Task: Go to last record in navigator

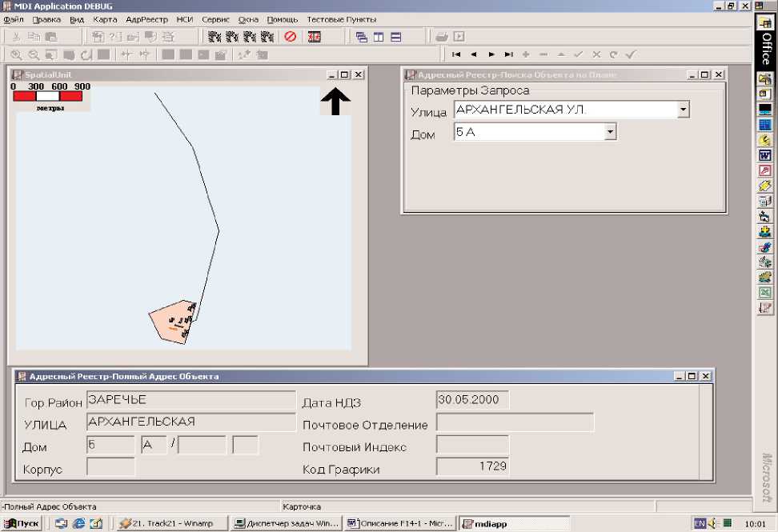Action: point(508,54)
